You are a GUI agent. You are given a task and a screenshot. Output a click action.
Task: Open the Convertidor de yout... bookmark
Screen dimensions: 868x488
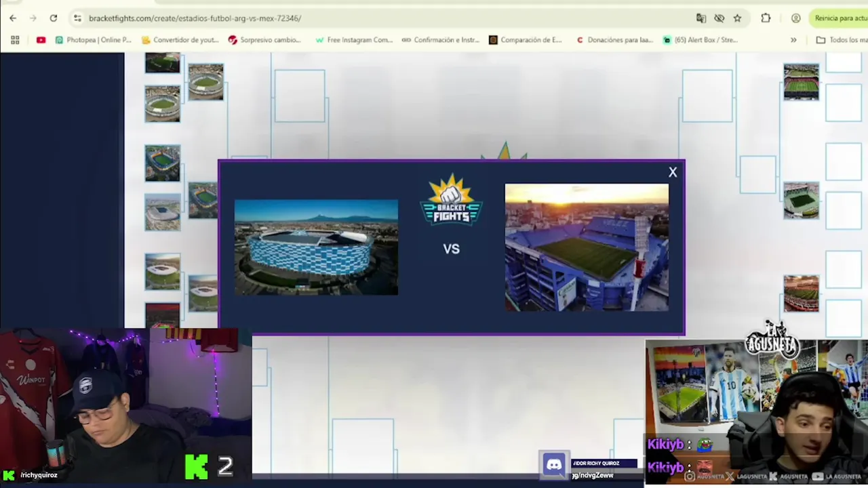(180, 40)
